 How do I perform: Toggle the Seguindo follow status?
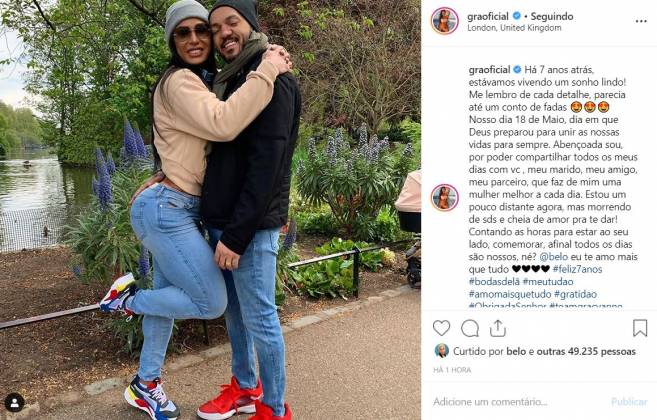click(552, 16)
